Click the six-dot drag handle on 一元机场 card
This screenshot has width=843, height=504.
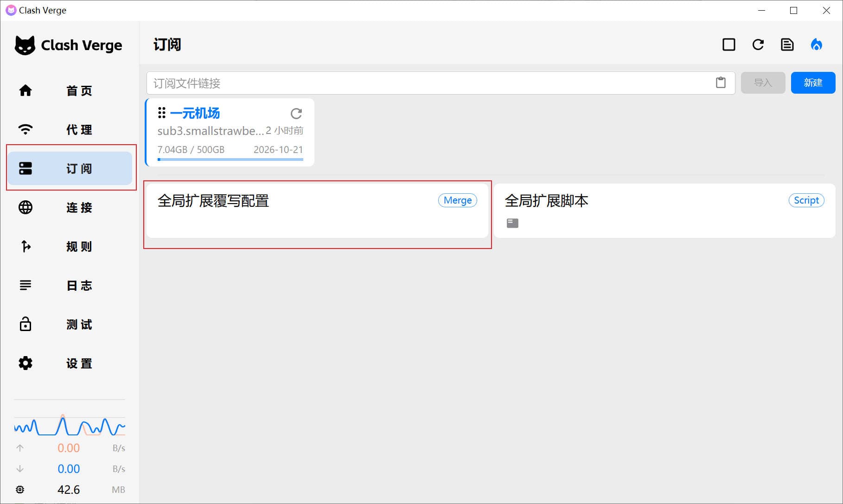pyautogui.click(x=161, y=113)
